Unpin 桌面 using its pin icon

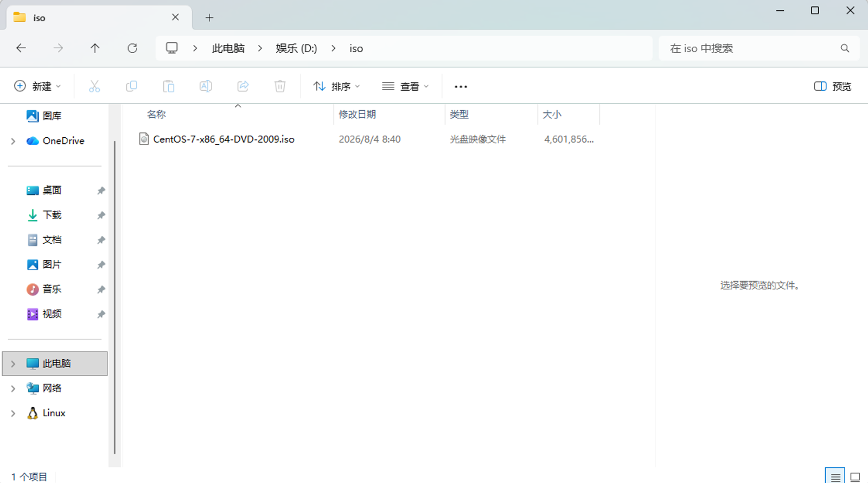101,190
